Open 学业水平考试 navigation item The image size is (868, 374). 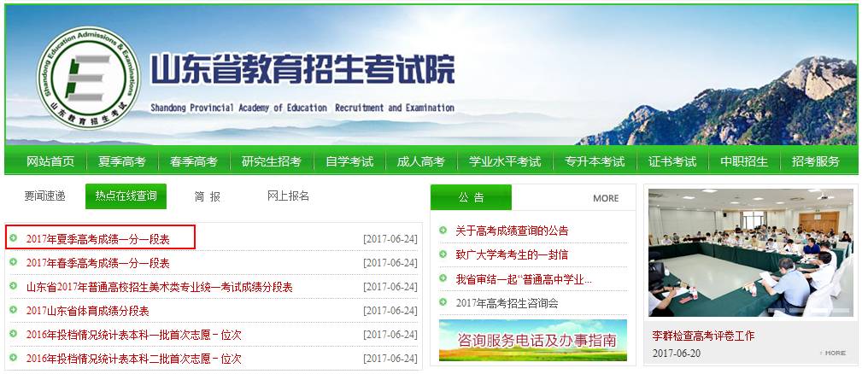[x=504, y=161]
